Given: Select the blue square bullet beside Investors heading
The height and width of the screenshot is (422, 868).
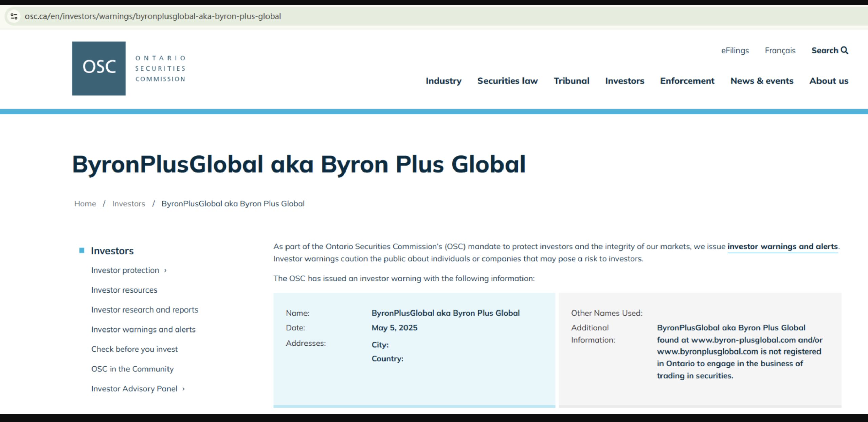Looking at the screenshot, I should (x=81, y=250).
